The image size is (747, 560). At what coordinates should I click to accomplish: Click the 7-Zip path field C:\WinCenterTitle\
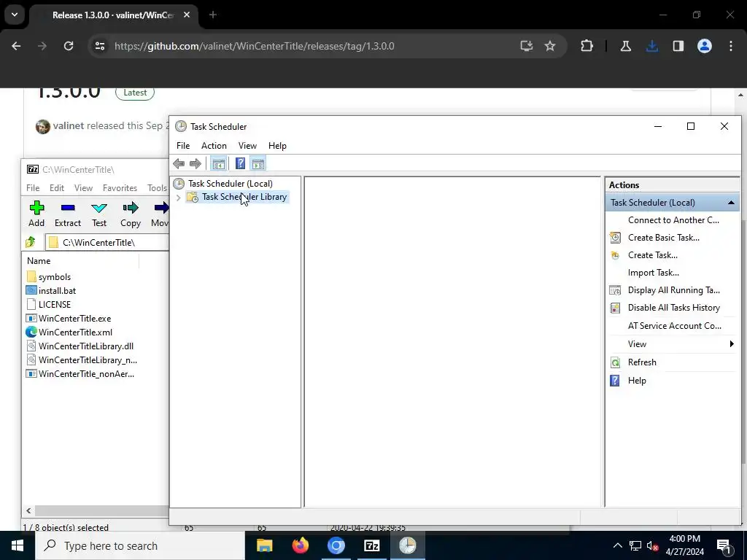(x=107, y=242)
